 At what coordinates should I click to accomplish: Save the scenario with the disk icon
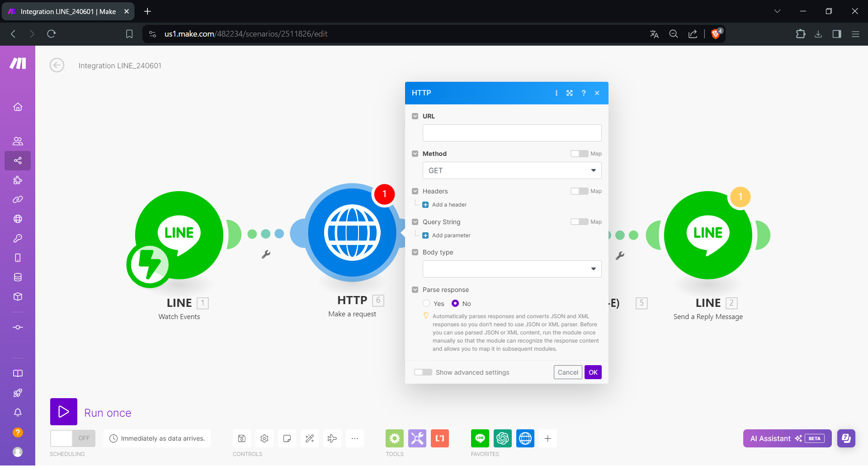point(242,438)
